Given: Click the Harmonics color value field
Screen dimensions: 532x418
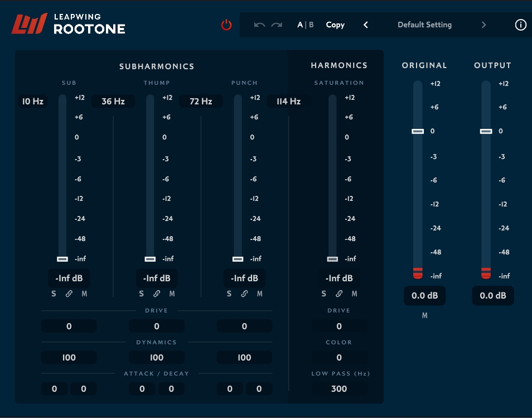Looking at the screenshot, I should pyautogui.click(x=339, y=358).
